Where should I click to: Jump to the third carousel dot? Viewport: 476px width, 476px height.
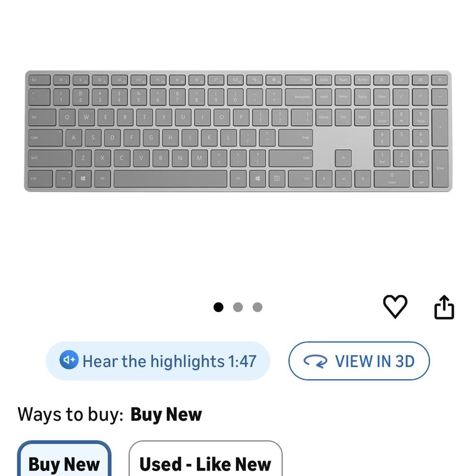(257, 307)
